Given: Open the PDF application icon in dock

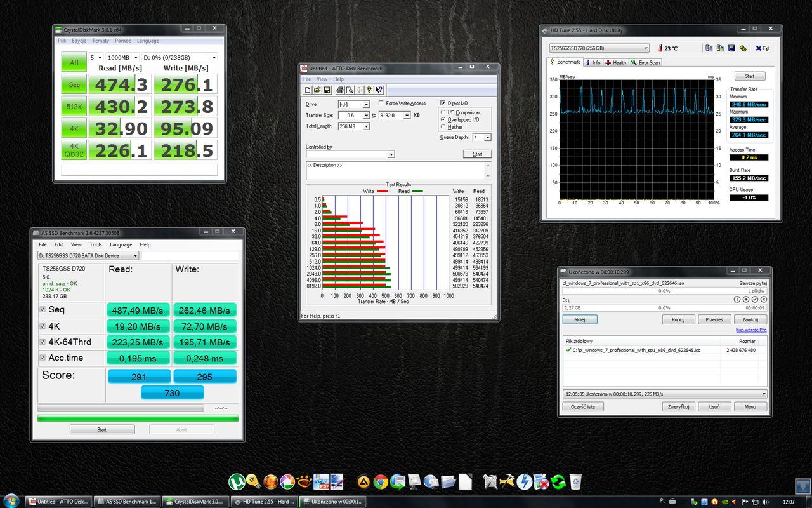Looking at the screenshot, I should [x=321, y=482].
